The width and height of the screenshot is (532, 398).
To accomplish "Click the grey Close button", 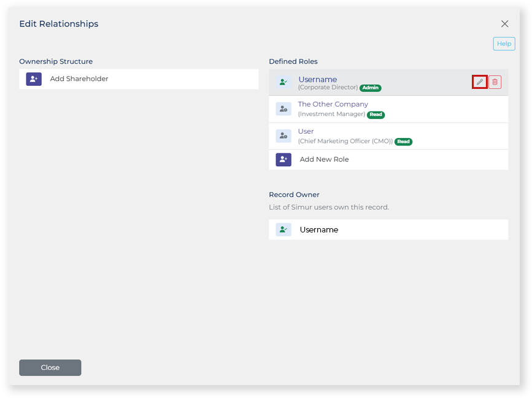I will pos(50,367).
